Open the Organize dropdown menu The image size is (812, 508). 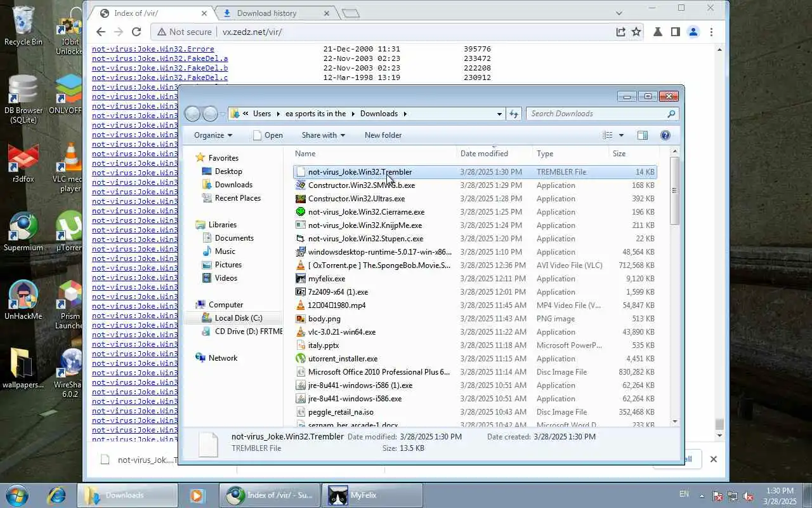click(x=213, y=135)
